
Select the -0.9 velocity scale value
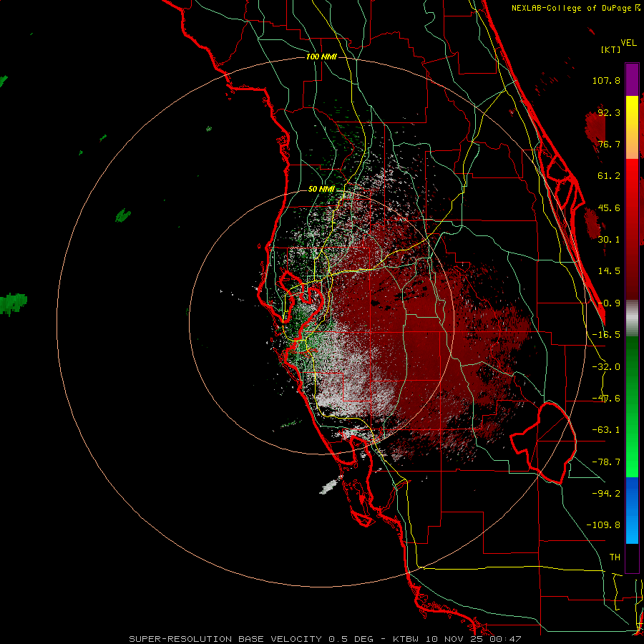coord(609,303)
